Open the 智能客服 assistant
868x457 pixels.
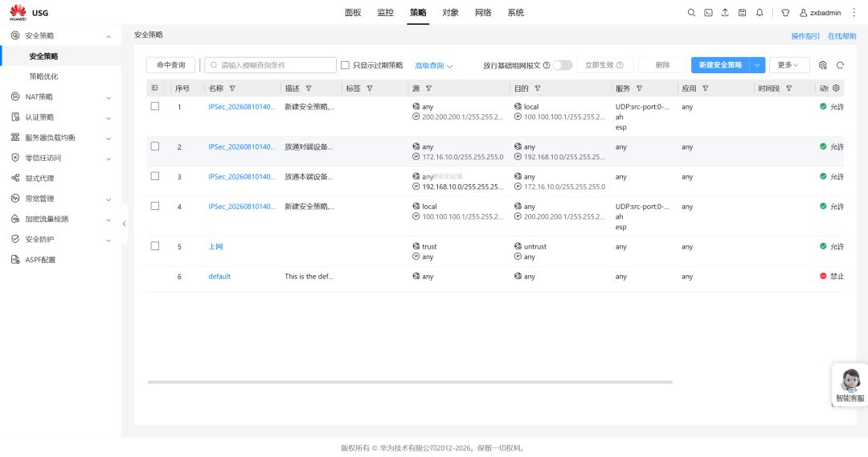[850, 385]
